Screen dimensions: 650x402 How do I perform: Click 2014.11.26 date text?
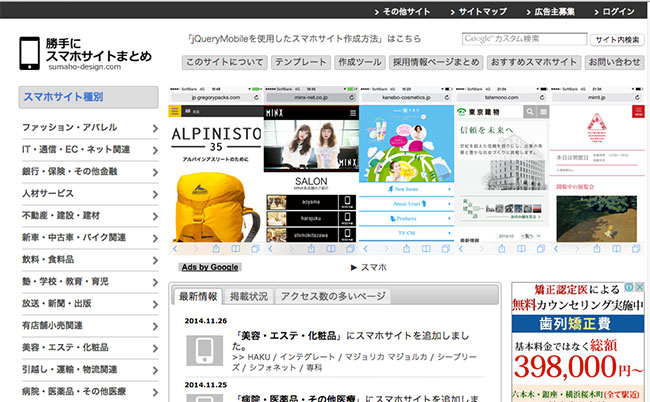click(x=206, y=321)
